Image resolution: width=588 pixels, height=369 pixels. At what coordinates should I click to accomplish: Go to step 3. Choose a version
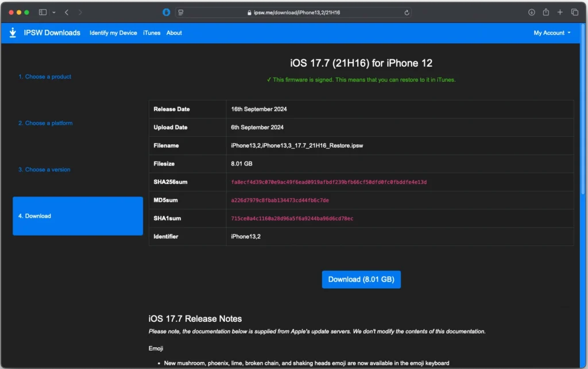coord(45,170)
